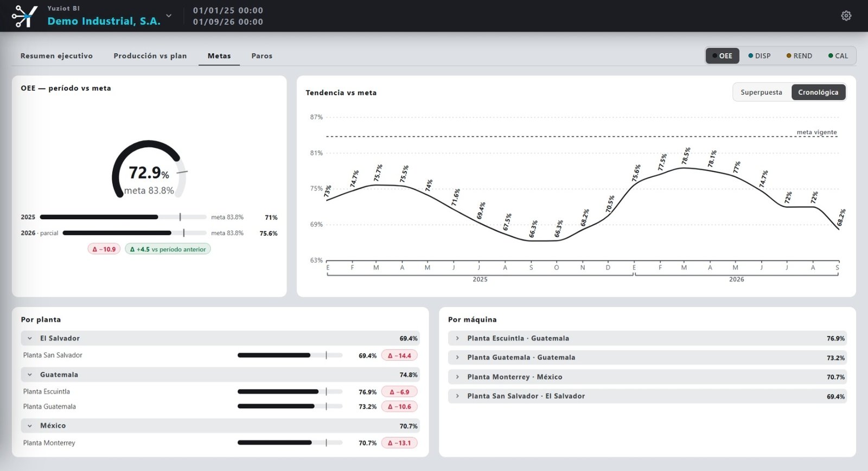868x471 pixels.
Task: Switch trend view to Cronológica
Action: [818, 92]
